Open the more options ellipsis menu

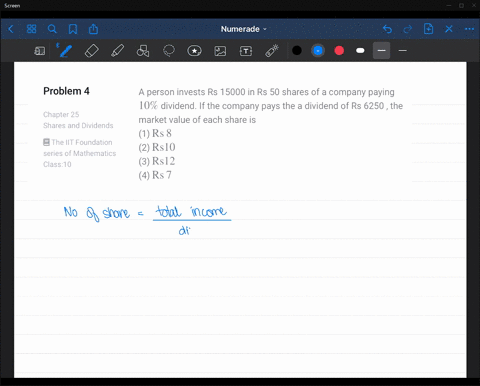click(x=469, y=29)
